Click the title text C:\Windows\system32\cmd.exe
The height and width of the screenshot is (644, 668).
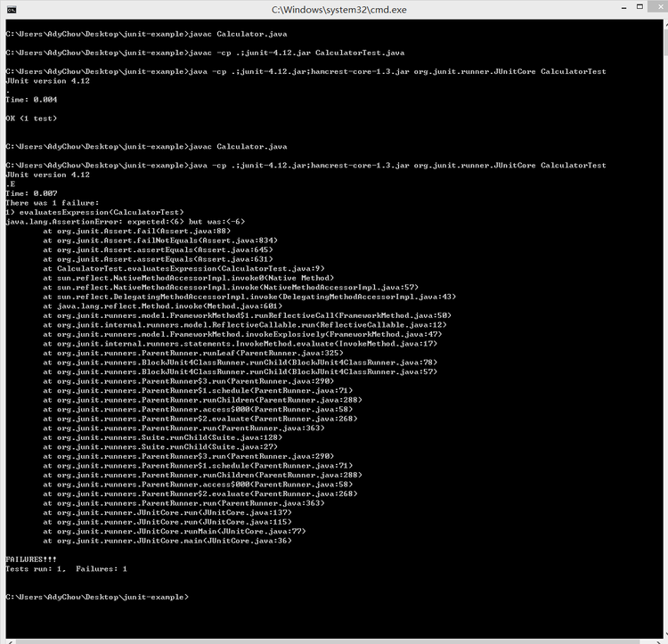tap(339, 10)
